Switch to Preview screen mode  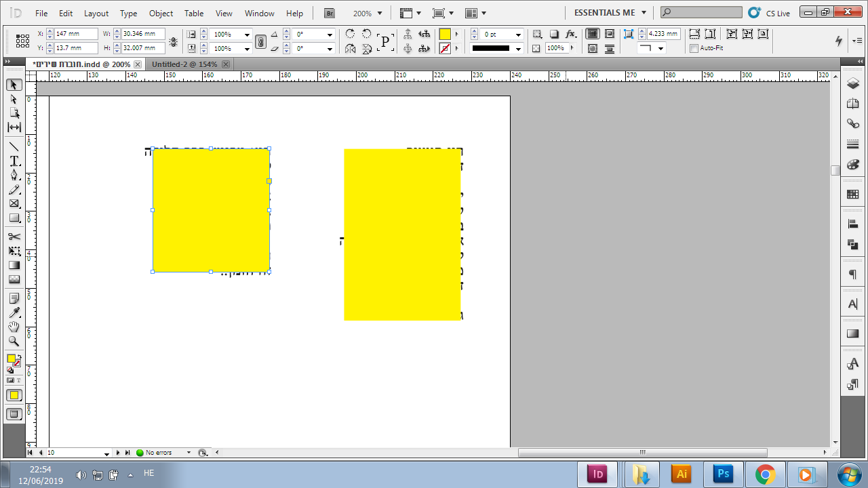pyautogui.click(x=14, y=414)
